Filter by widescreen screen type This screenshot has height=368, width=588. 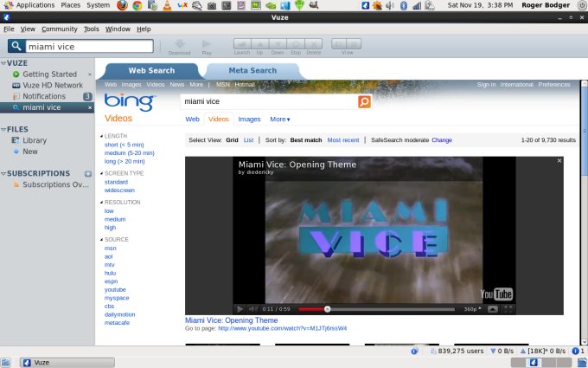[x=119, y=190]
